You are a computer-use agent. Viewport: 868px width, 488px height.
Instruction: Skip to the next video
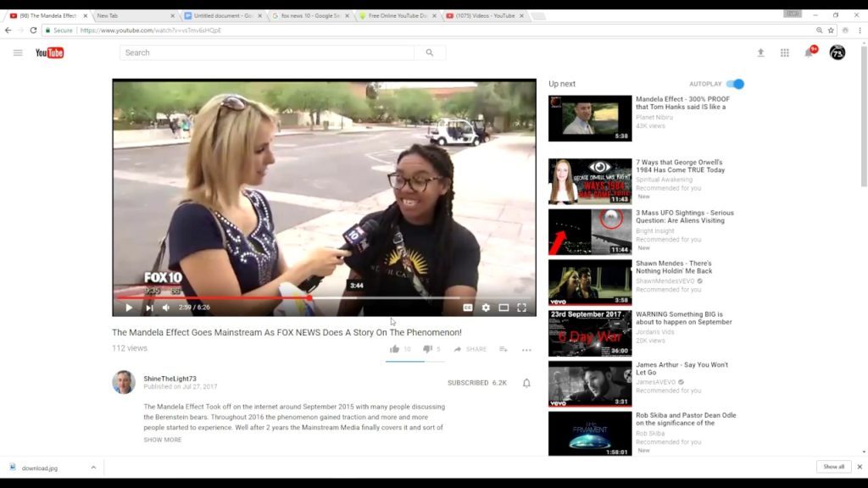coord(149,308)
